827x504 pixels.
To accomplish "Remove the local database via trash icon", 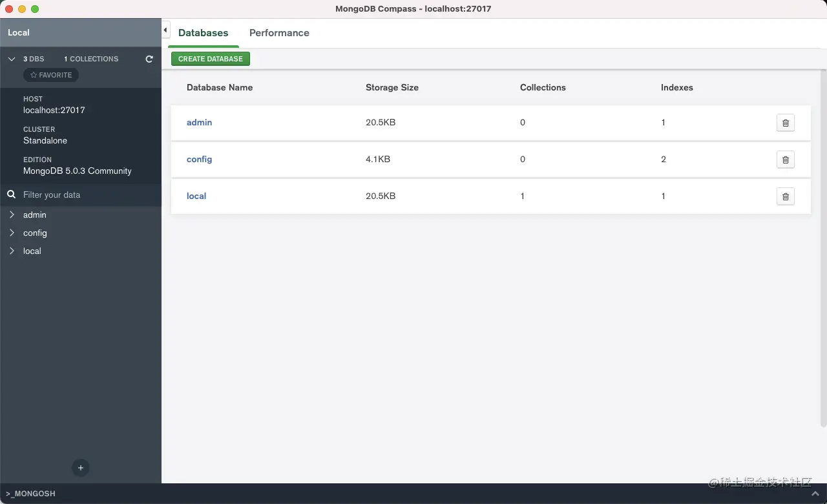I will [786, 196].
